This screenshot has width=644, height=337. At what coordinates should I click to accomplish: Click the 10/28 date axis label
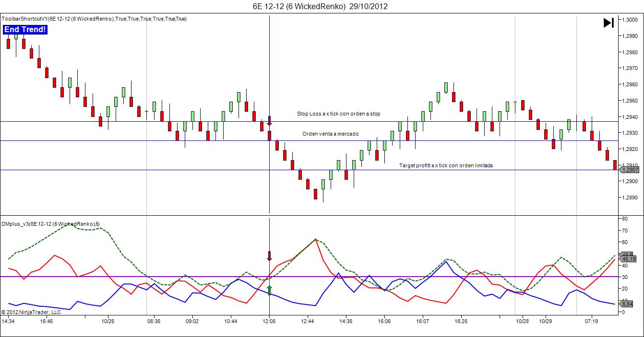pyautogui.click(x=522, y=321)
